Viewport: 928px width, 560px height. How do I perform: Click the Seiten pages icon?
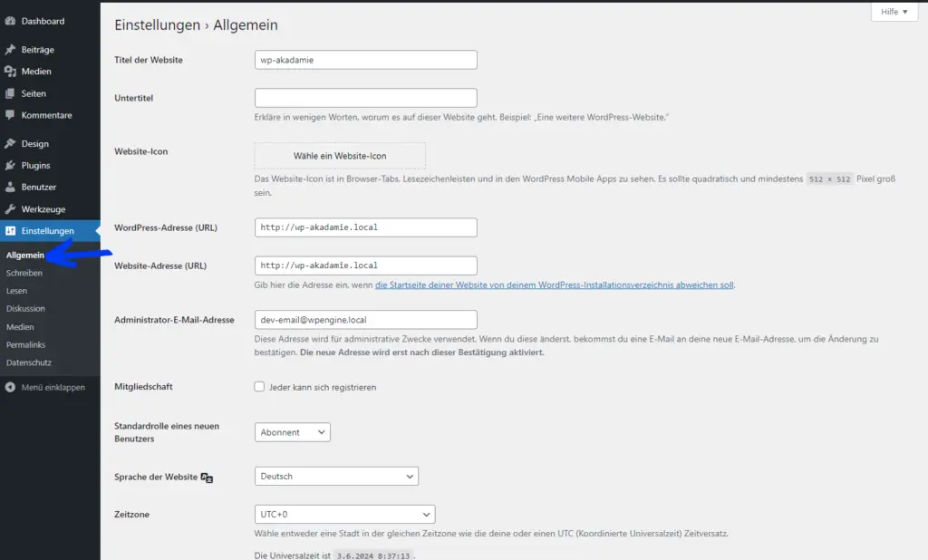coord(10,93)
